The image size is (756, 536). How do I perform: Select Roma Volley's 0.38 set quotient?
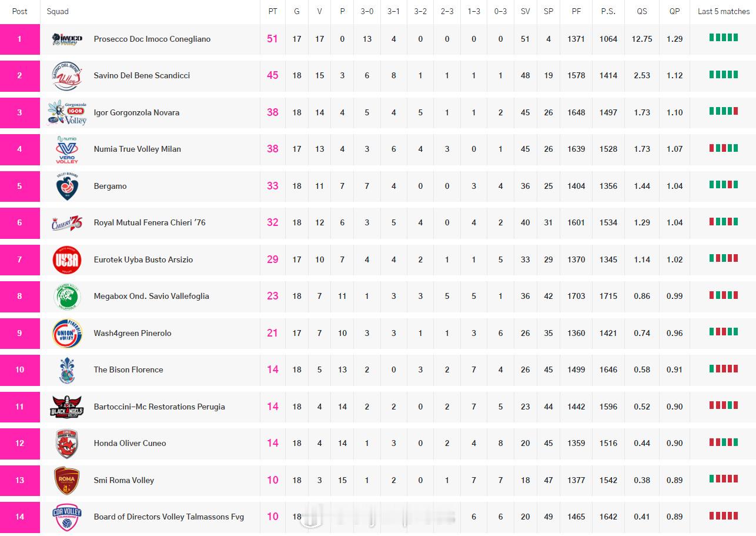coord(642,480)
